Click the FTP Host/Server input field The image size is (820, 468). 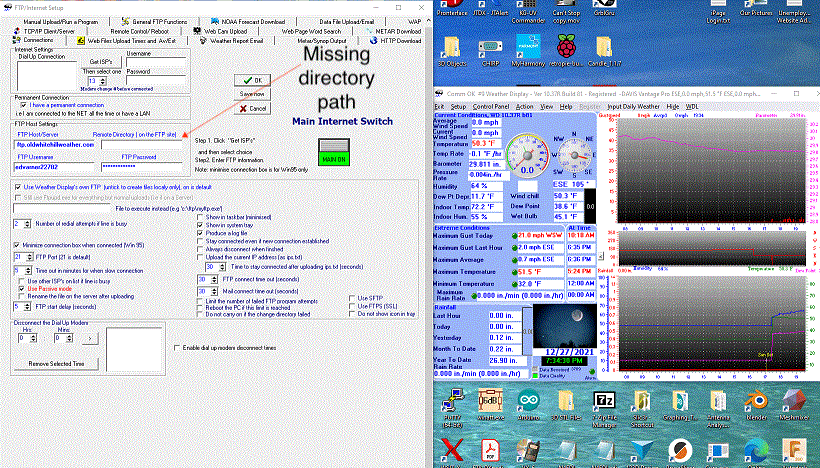coord(54,145)
